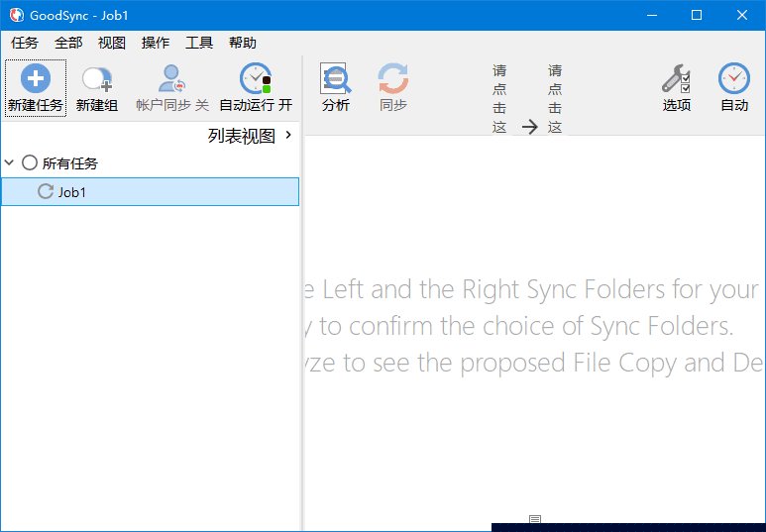This screenshot has height=532, width=766.
Task: Click the Sync (同步) arrows icon
Action: (392, 78)
